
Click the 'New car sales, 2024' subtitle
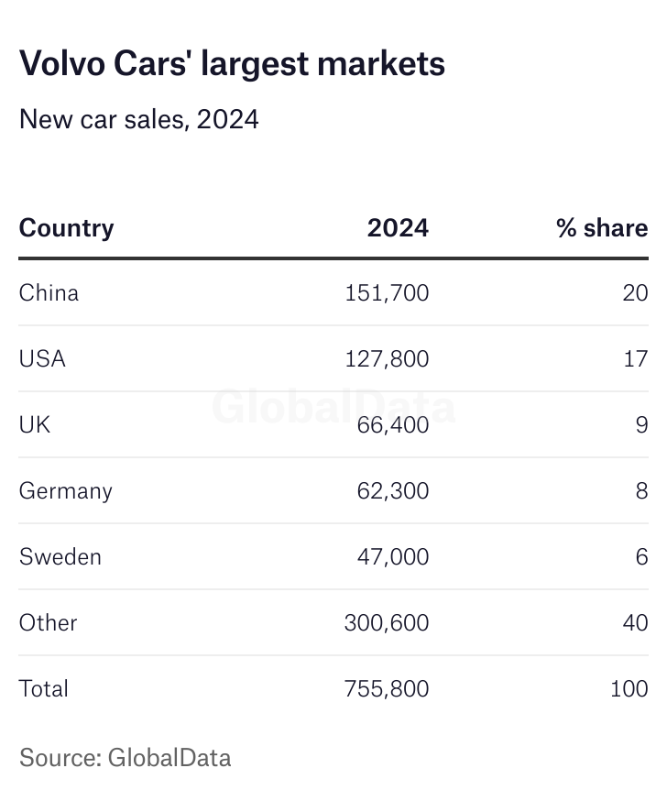138,119
